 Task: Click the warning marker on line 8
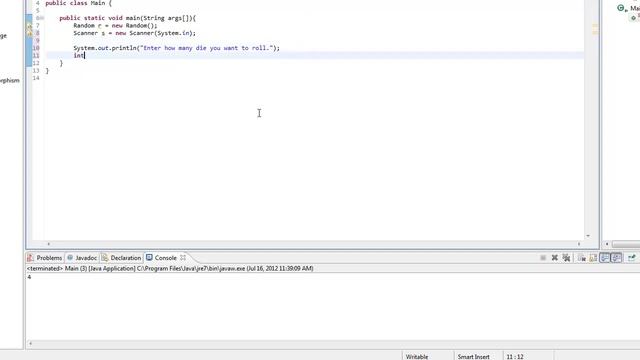click(x=29, y=33)
